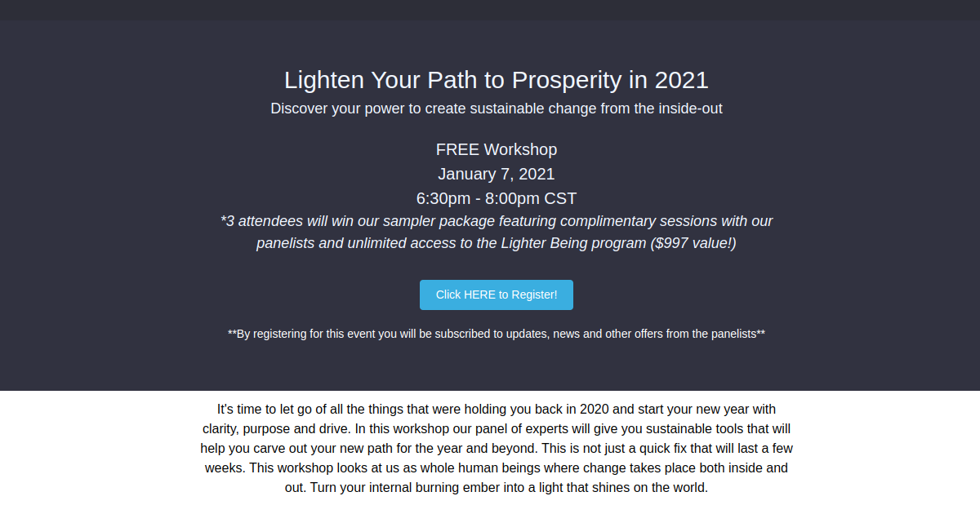
Task: Select the dark top header bar
Action: [490, 11]
